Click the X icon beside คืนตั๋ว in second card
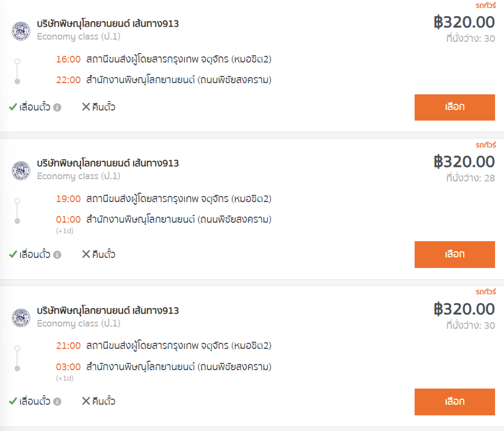Viewport: 504px width, 431px height. pyautogui.click(x=86, y=255)
